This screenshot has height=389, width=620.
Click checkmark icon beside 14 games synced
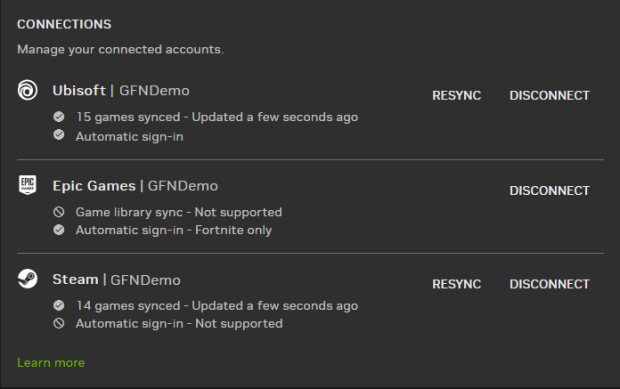(59, 305)
